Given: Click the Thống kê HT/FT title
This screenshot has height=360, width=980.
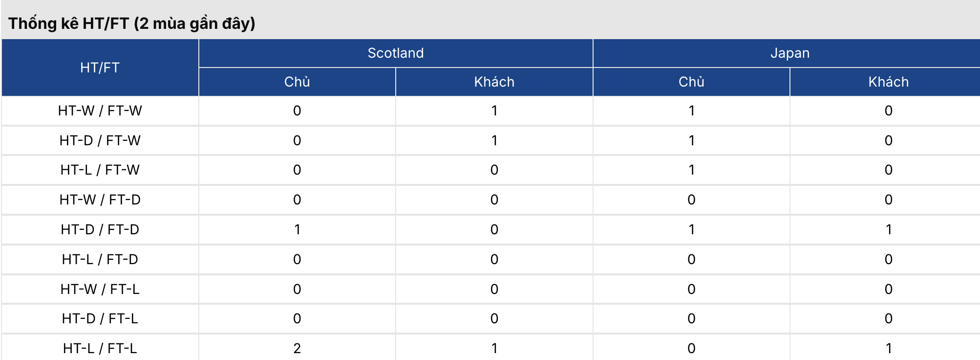Looking at the screenshot, I should (x=132, y=23).
